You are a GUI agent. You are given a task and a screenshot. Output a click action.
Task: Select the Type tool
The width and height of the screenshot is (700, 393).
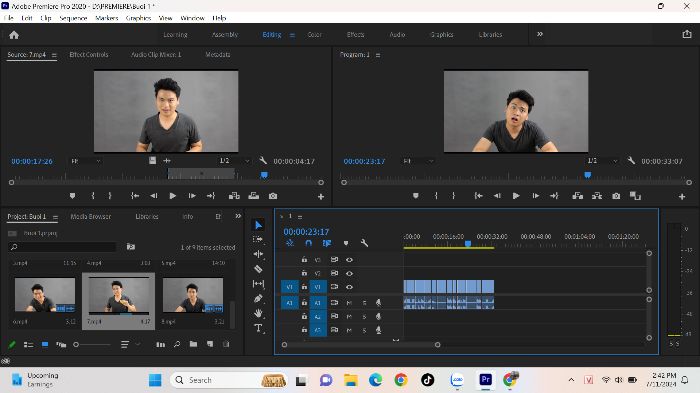click(x=258, y=328)
